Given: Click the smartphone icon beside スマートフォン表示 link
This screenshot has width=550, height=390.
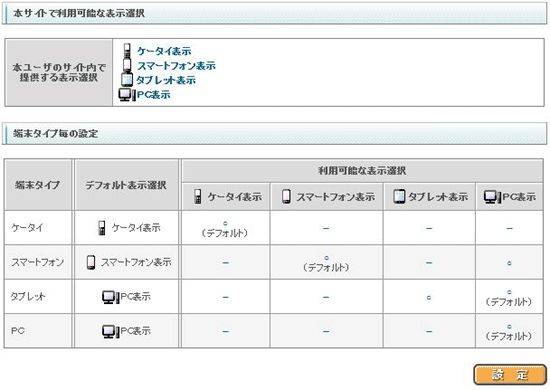Looking at the screenshot, I should click(127, 65).
